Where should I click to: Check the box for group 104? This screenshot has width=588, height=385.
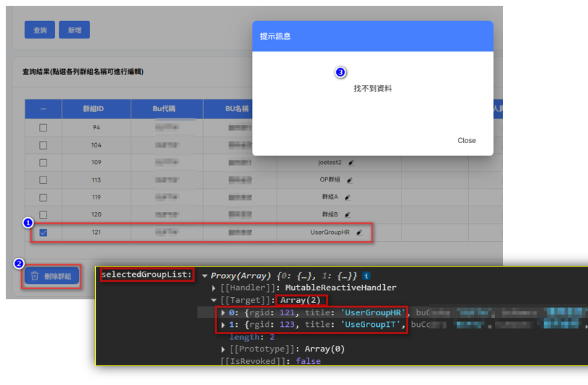pos(43,145)
